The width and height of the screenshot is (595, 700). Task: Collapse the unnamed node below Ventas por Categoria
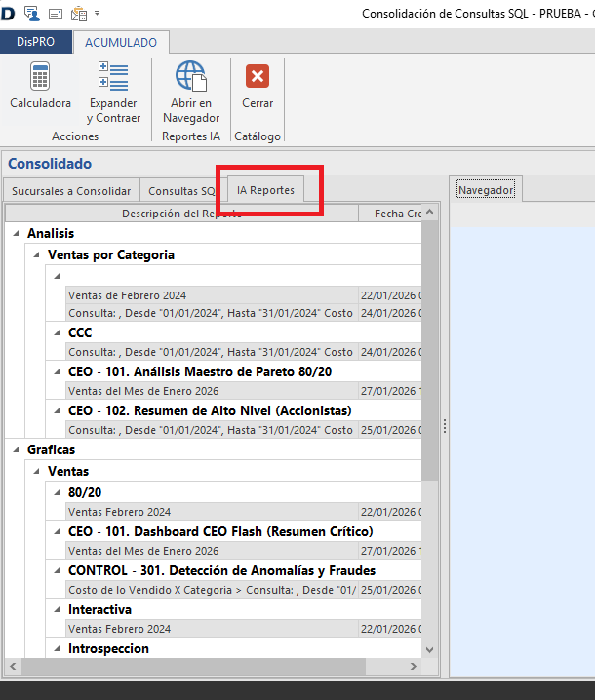coord(57,276)
